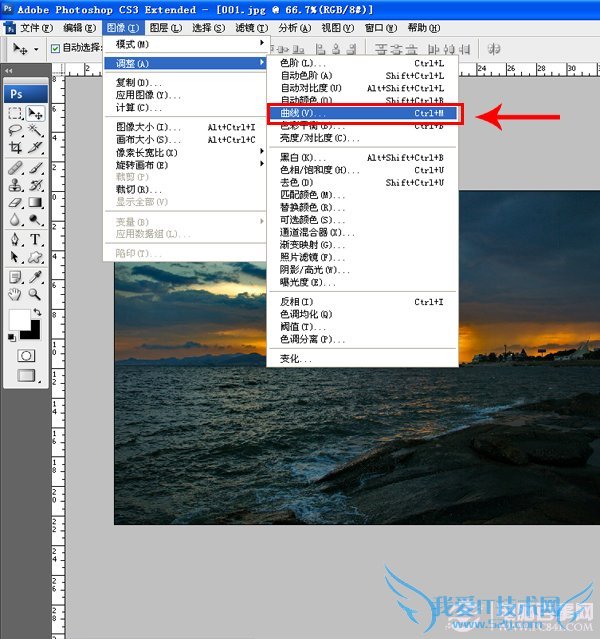Expand the 模式 submenu
600x639 pixels.
coord(185,44)
